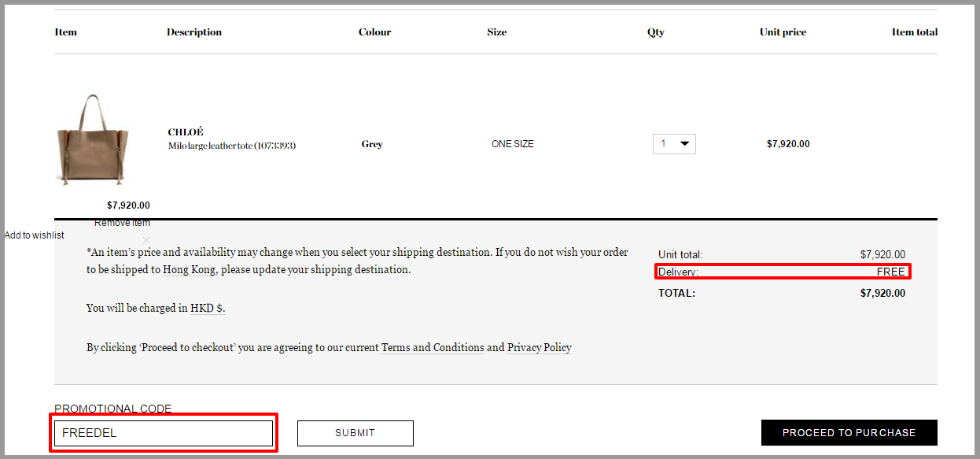Viewport: 980px width, 459px height.
Task: Click the Colour column header
Action: click(x=375, y=32)
